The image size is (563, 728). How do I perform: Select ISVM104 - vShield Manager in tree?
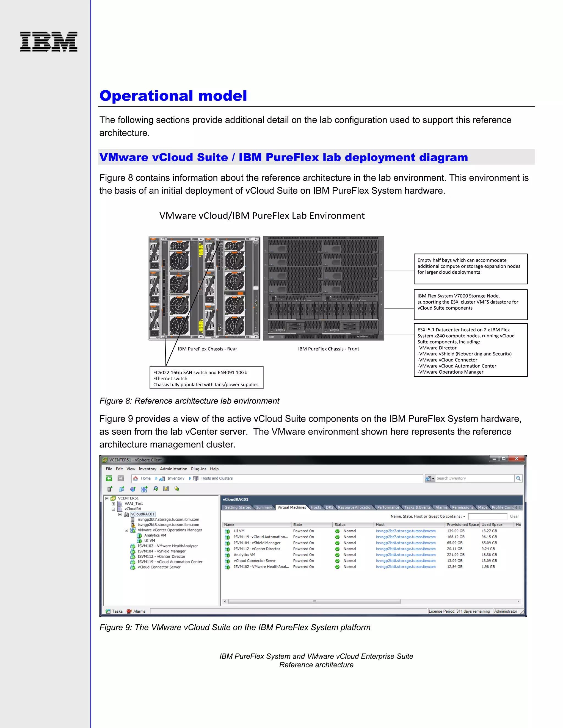[x=161, y=551]
